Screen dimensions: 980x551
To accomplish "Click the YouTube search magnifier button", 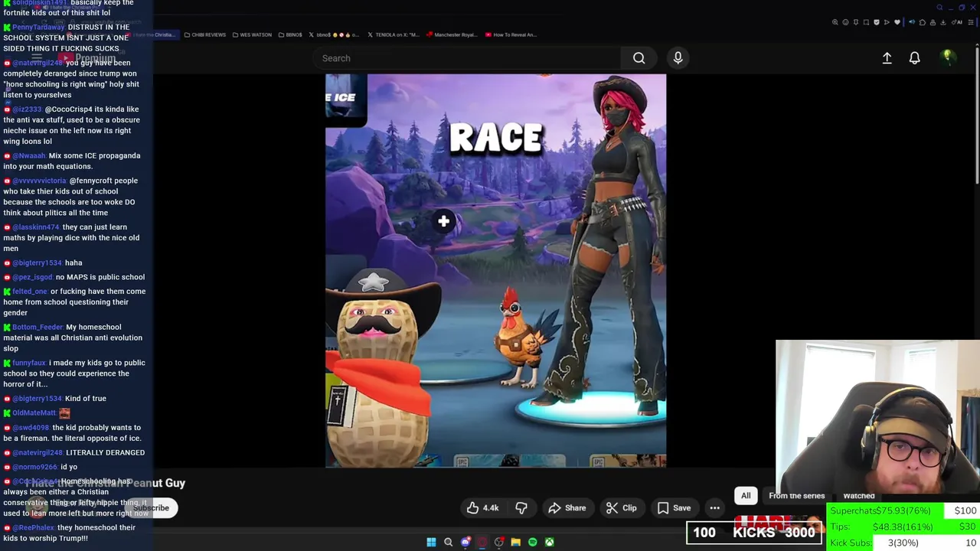I will coord(639,58).
